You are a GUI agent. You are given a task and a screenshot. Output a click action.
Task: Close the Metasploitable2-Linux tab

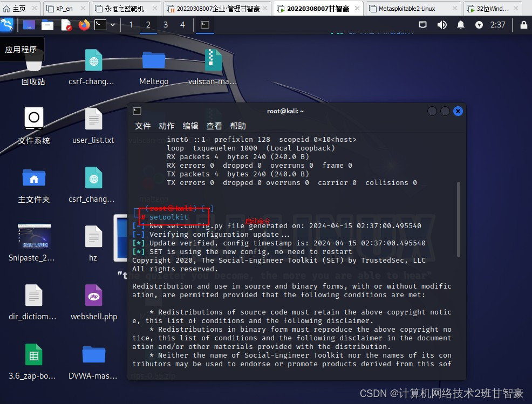(x=455, y=8)
